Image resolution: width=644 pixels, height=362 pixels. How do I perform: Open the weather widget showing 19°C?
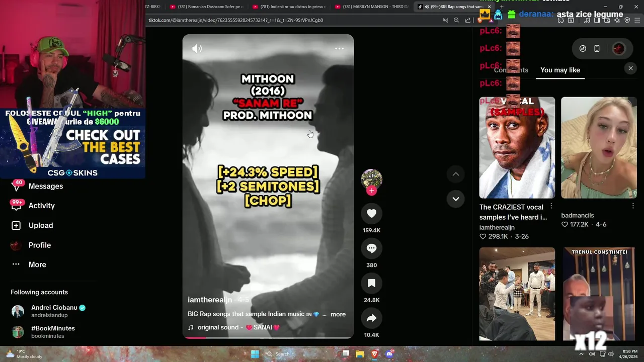pyautogui.click(x=24, y=354)
